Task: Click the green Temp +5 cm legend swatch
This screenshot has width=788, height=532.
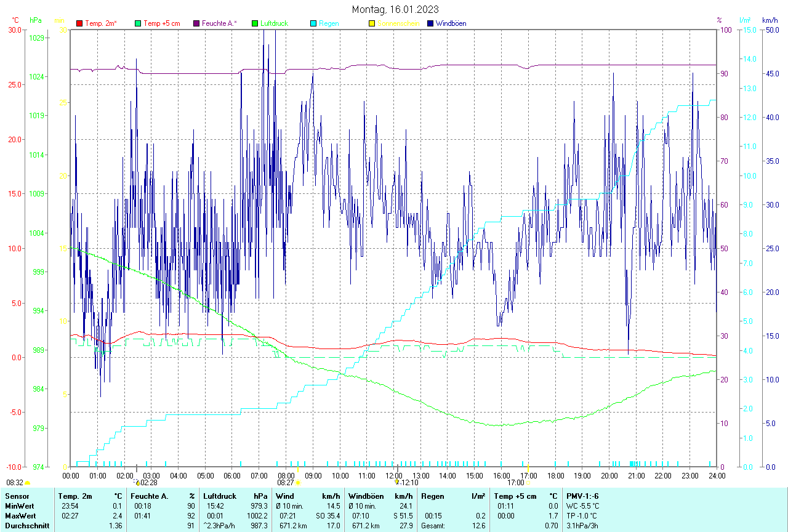Action: 138,23
